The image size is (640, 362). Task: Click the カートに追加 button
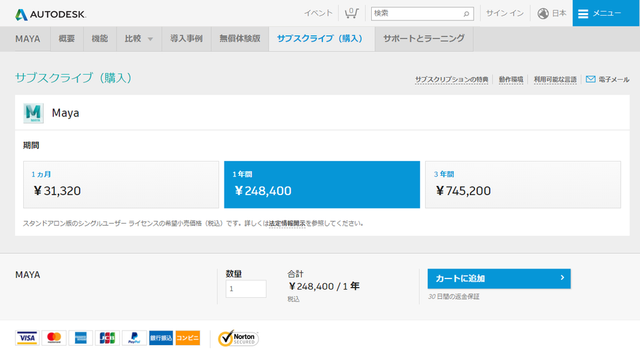499,279
